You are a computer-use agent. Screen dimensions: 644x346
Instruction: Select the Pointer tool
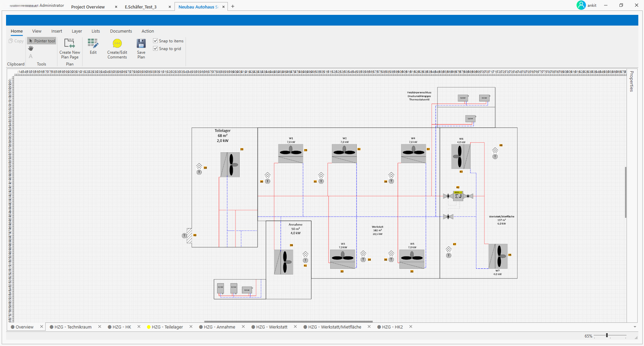pyautogui.click(x=41, y=41)
